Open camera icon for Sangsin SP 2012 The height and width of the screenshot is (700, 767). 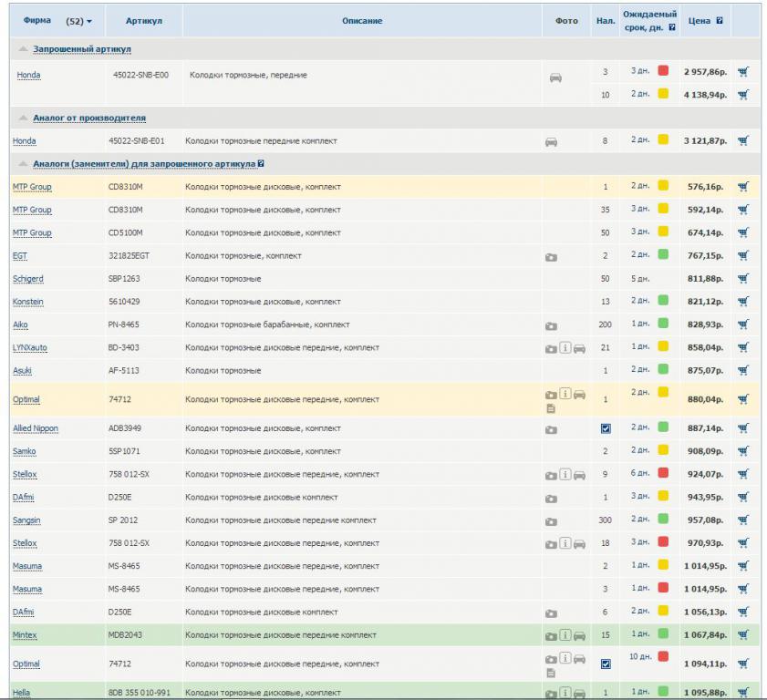tap(551, 521)
